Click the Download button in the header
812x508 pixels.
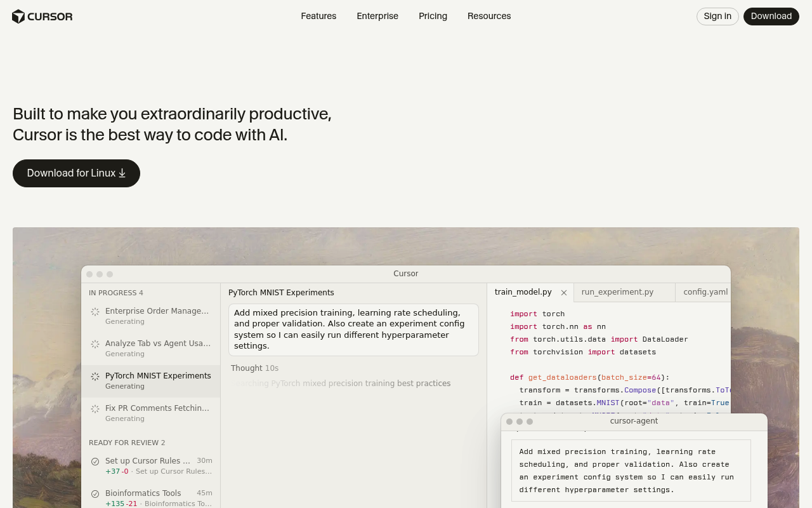coord(771,17)
